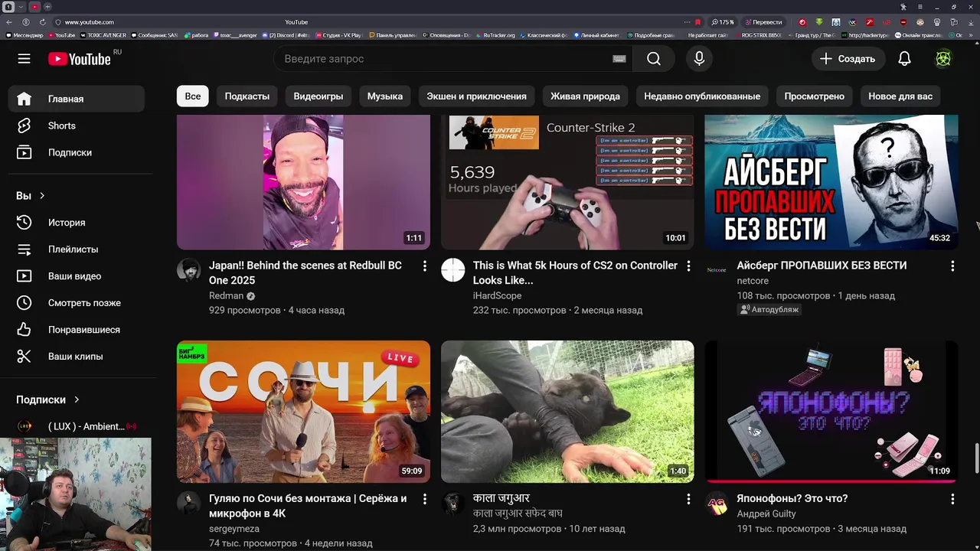Select the Все filter chip
Image resolution: width=980 pixels, height=551 pixels.
(193, 96)
